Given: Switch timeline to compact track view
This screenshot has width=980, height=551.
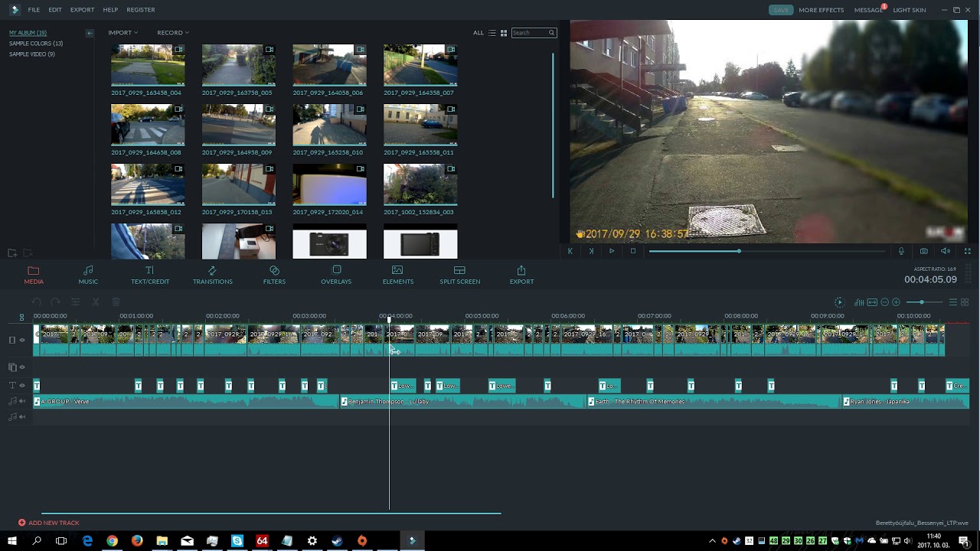Looking at the screenshot, I should pos(952,302).
